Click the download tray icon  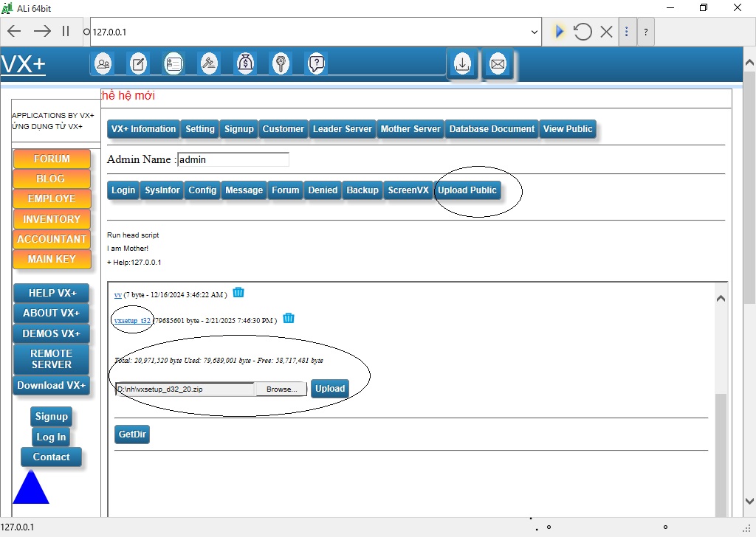pyautogui.click(x=462, y=64)
